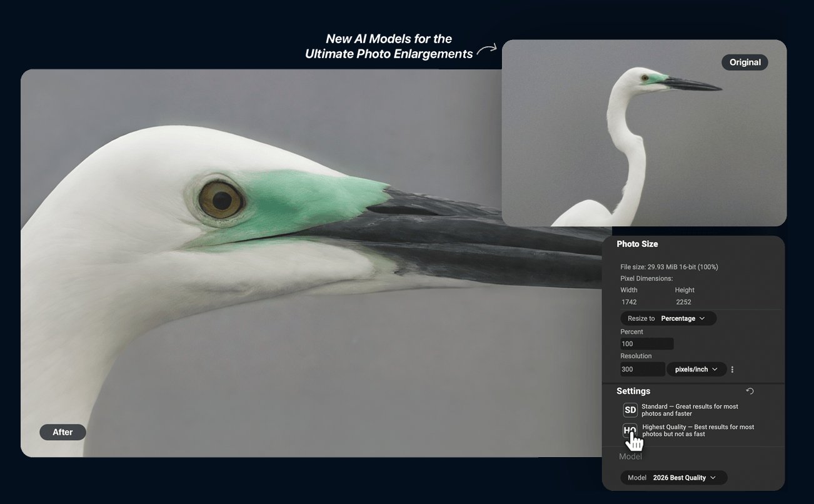Click the Width value 1742
Image resolution: width=814 pixels, height=504 pixels.
[x=629, y=302]
